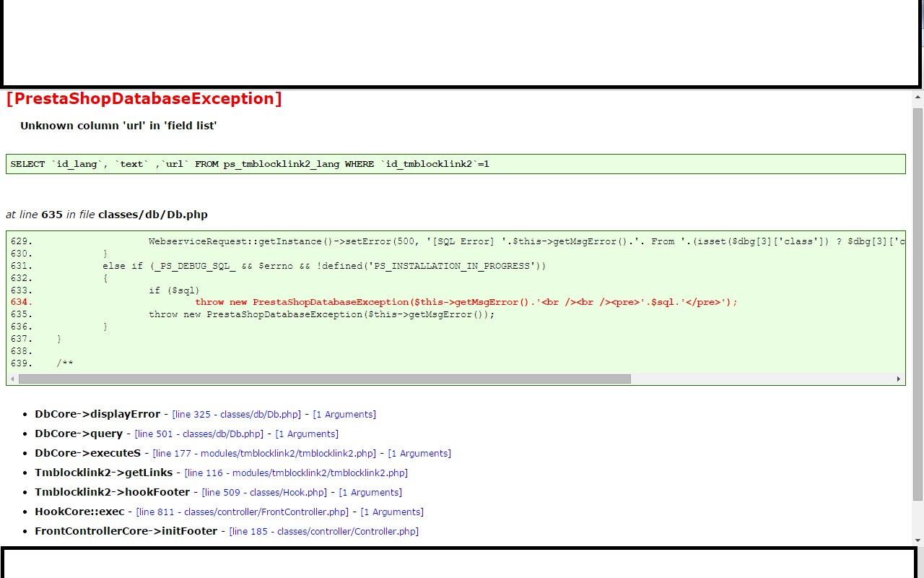Open the 'line 501 - classes/db/Db.php' link
Image resolution: width=924 pixels, height=578 pixels.
(199, 434)
